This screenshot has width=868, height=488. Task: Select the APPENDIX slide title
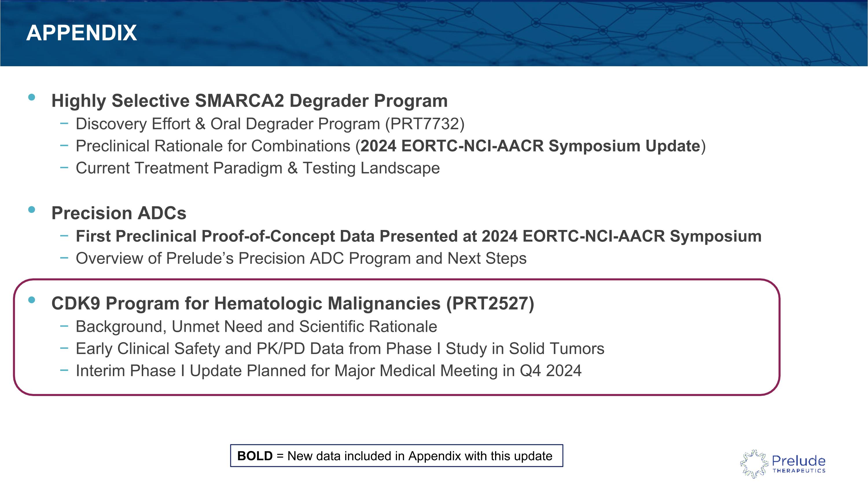point(82,33)
